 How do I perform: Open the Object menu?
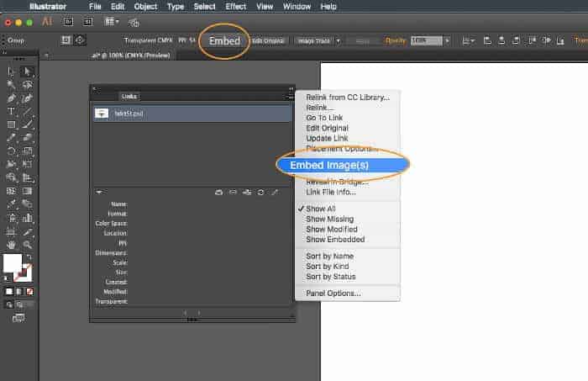[145, 7]
